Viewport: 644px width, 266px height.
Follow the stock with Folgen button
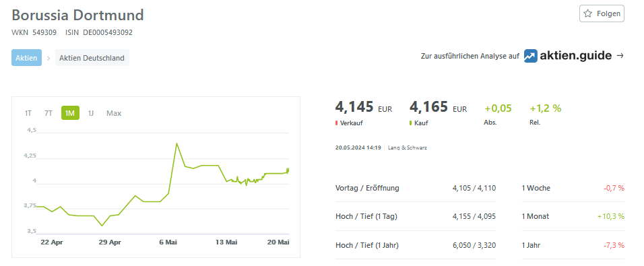tap(602, 13)
